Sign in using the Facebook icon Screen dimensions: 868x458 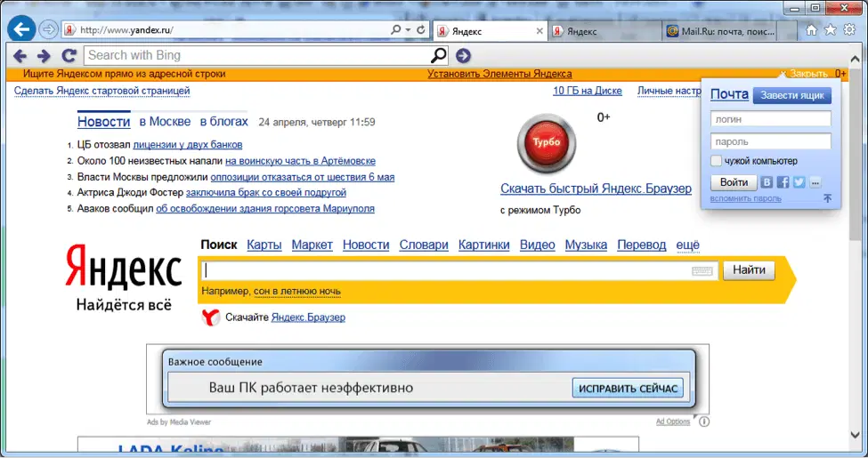[x=783, y=182]
